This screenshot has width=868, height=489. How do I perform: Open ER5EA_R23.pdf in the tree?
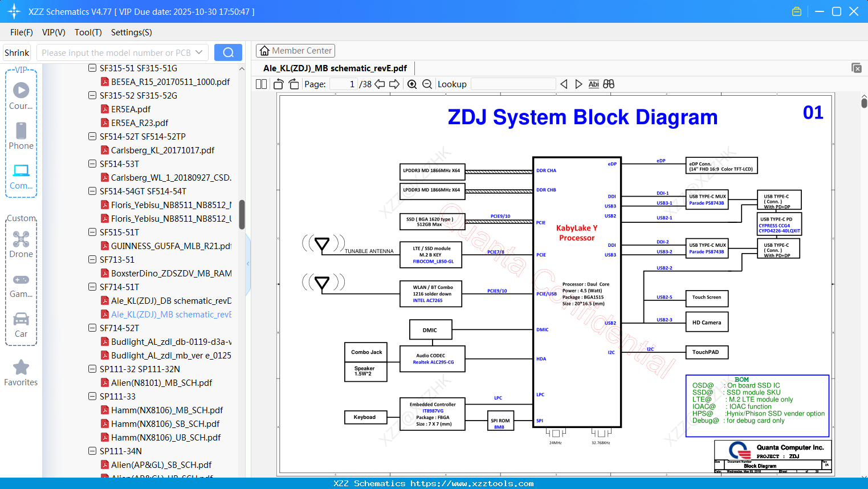pos(140,123)
